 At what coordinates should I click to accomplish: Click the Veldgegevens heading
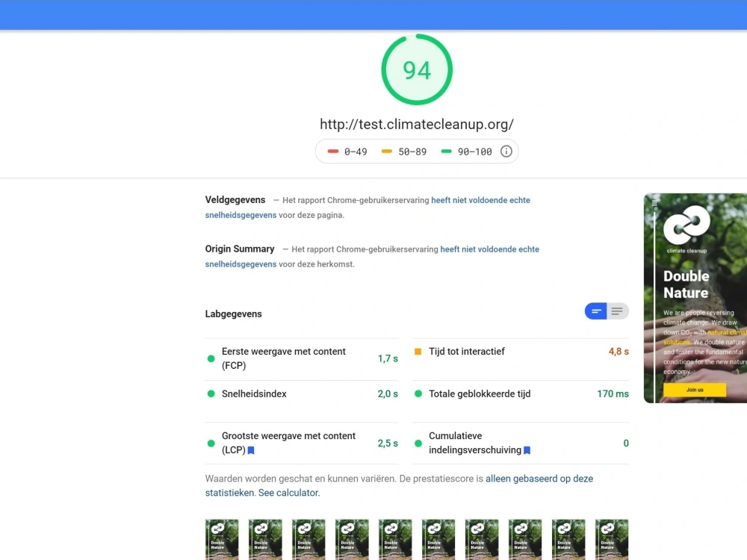coord(235,200)
